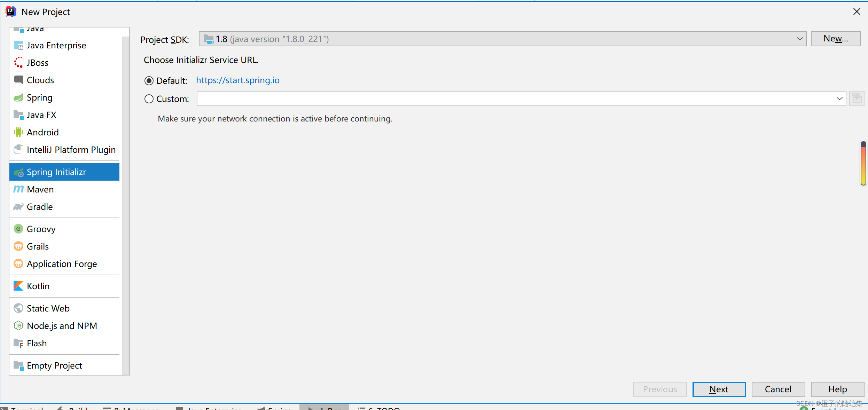Select the Android project type icon
This screenshot has height=410, width=868.
[x=19, y=132]
